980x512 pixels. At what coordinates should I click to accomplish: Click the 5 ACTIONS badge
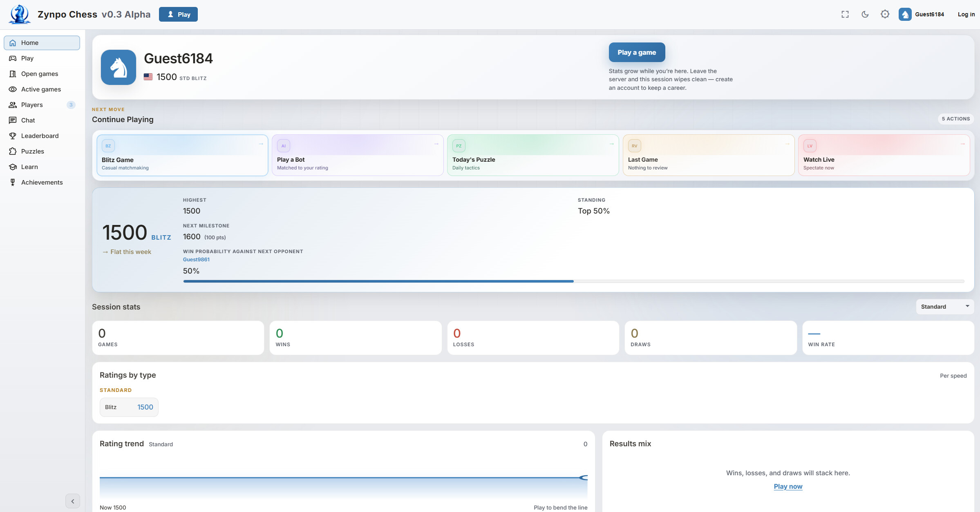956,119
